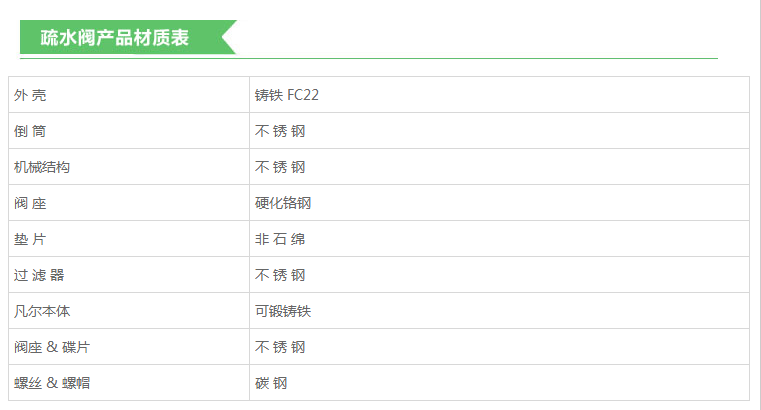Select 不锈钢 value beside 阀座 & 碟片
The image size is (761, 410).
(280, 347)
